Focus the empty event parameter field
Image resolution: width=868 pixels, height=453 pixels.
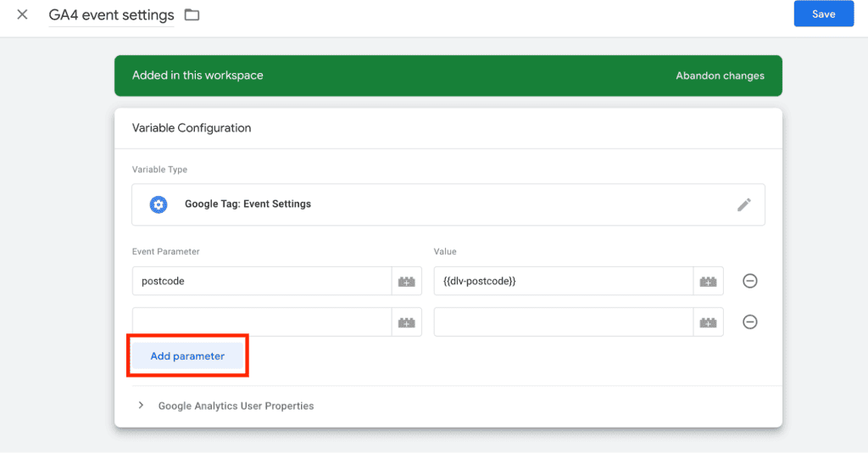262,322
